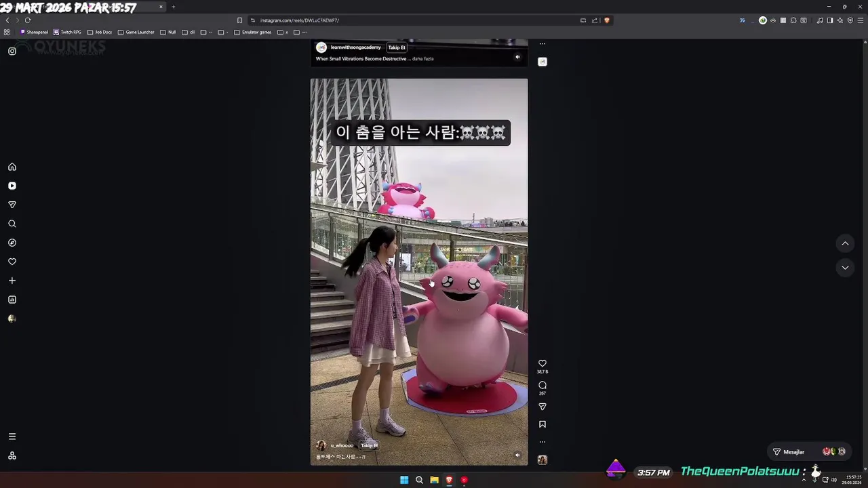Open the Emulator games bookmark folder
Viewport: 868px width, 488px height.
253,32
